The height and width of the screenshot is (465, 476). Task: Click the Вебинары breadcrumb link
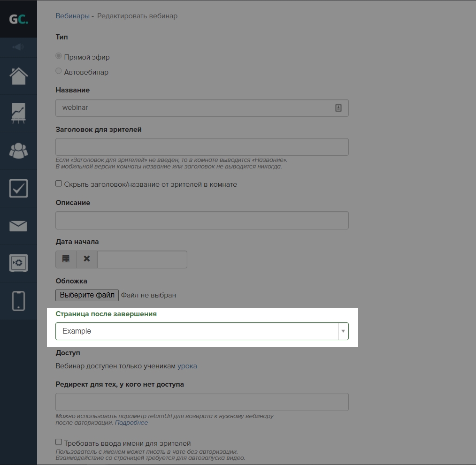point(72,16)
